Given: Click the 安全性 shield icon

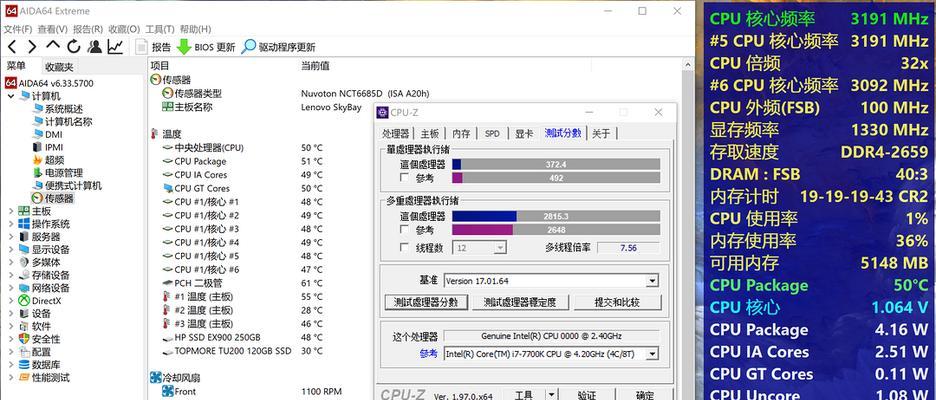Looking at the screenshot, I should [x=24, y=339].
